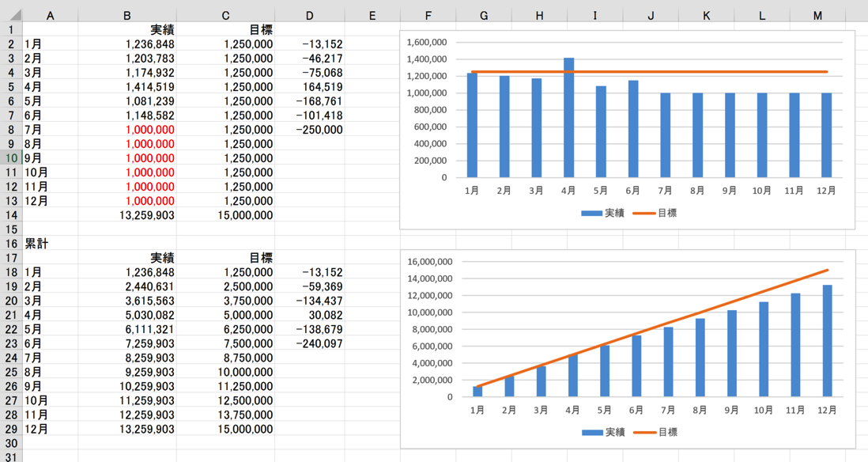
Task: Select column header C
Action: pos(225,16)
